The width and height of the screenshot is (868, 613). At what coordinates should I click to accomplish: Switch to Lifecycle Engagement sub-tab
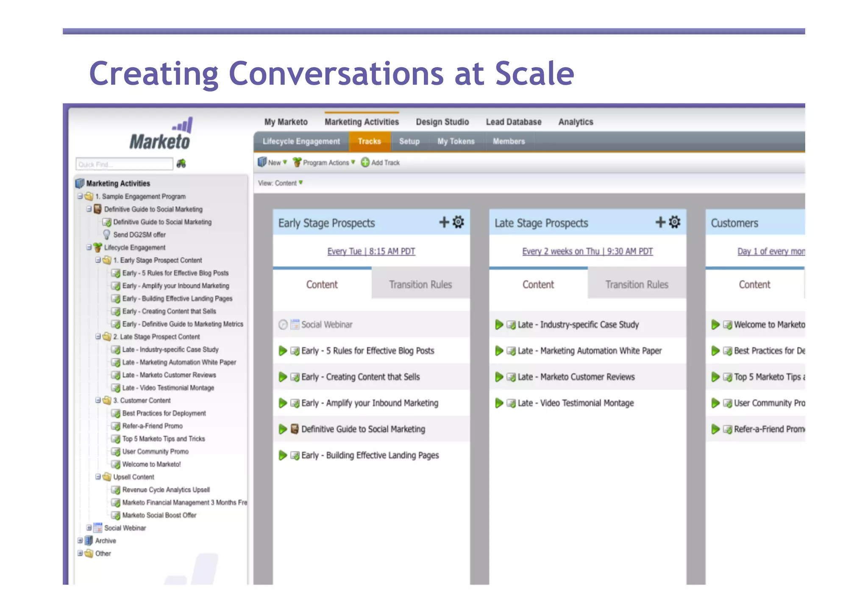pos(301,141)
